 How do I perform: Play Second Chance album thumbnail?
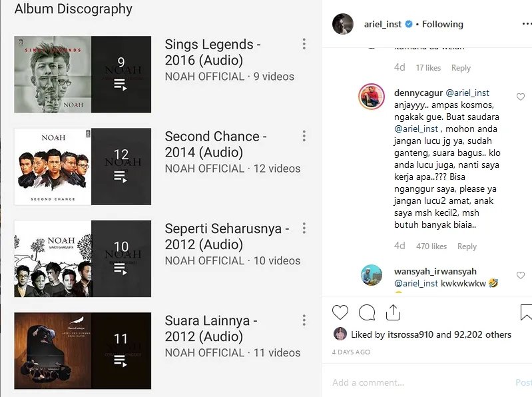pyautogui.click(x=83, y=167)
